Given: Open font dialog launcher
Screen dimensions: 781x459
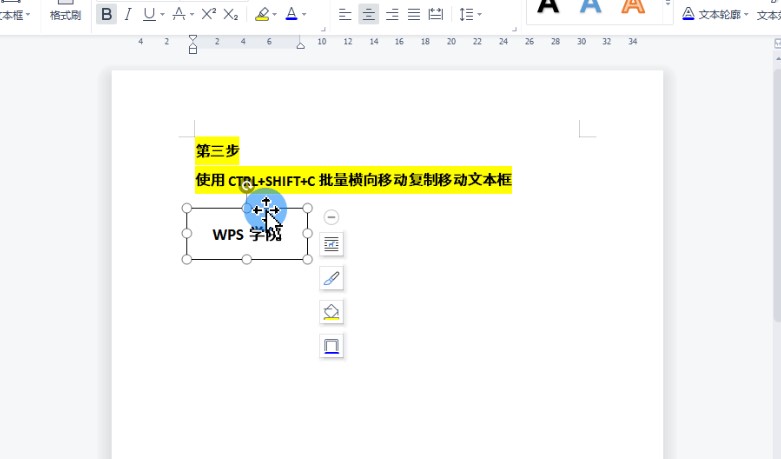Looking at the screenshot, I should [322, 29].
